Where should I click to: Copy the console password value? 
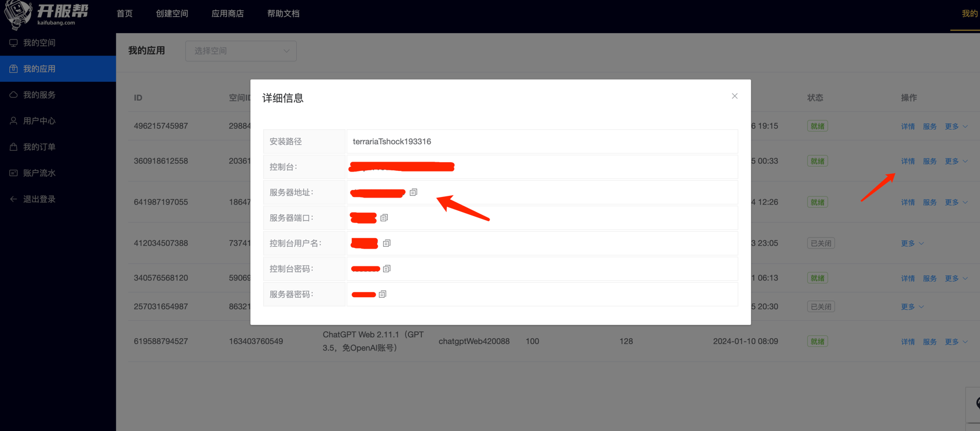(387, 269)
